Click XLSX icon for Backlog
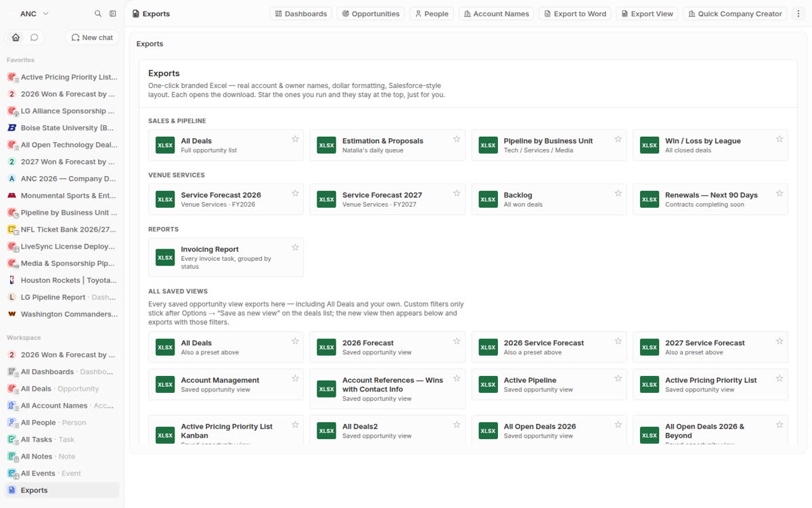 click(x=488, y=199)
